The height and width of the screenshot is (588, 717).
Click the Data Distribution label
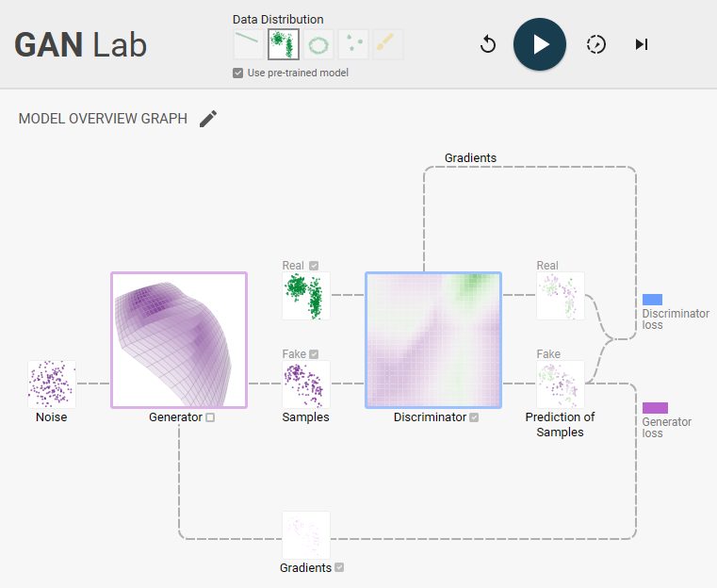pyautogui.click(x=278, y=19)
